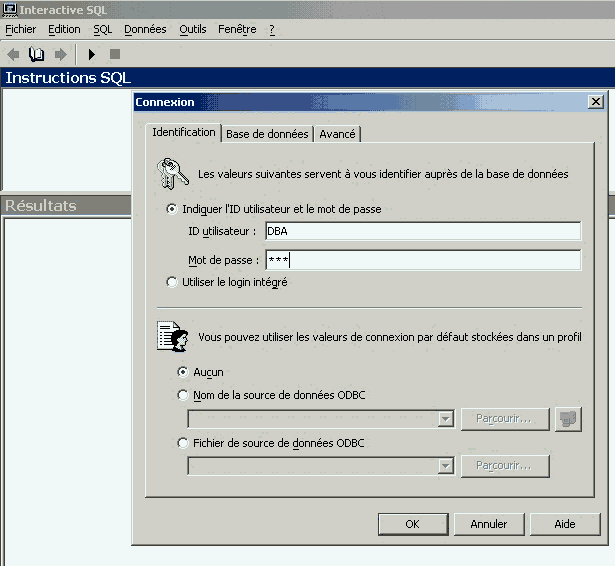Click the next statement arrow icon
Viewport: 615px width, 566px height.
click(60, 54)
